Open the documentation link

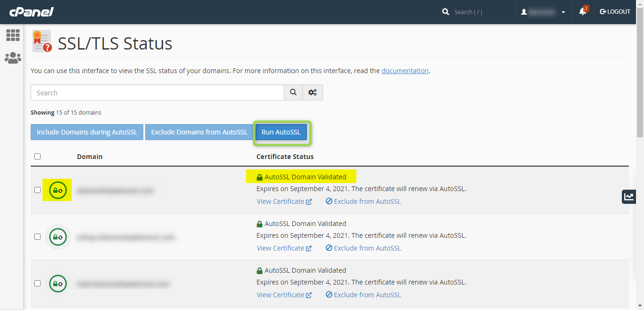point(405,71)
